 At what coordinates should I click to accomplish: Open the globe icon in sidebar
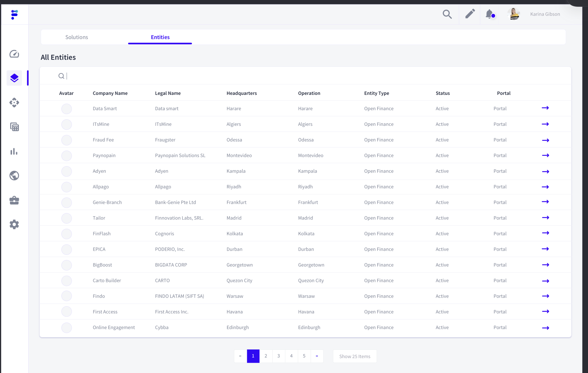tap(14, 176)
